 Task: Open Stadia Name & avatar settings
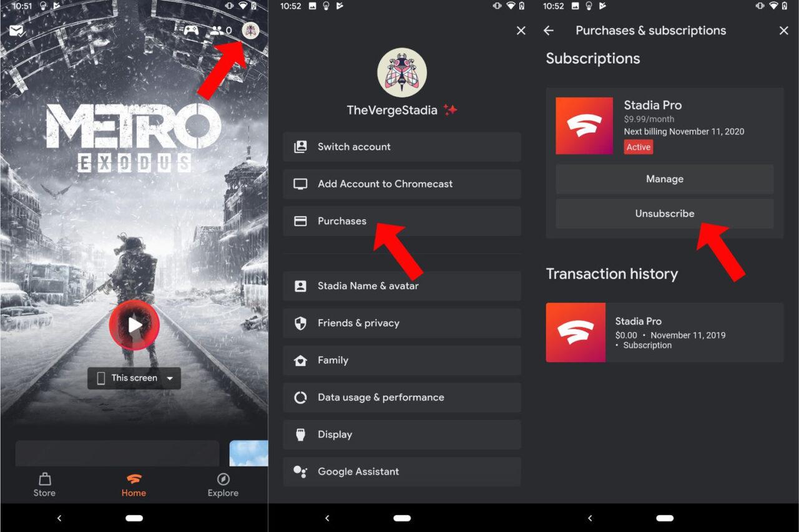[x=402, y=286]
